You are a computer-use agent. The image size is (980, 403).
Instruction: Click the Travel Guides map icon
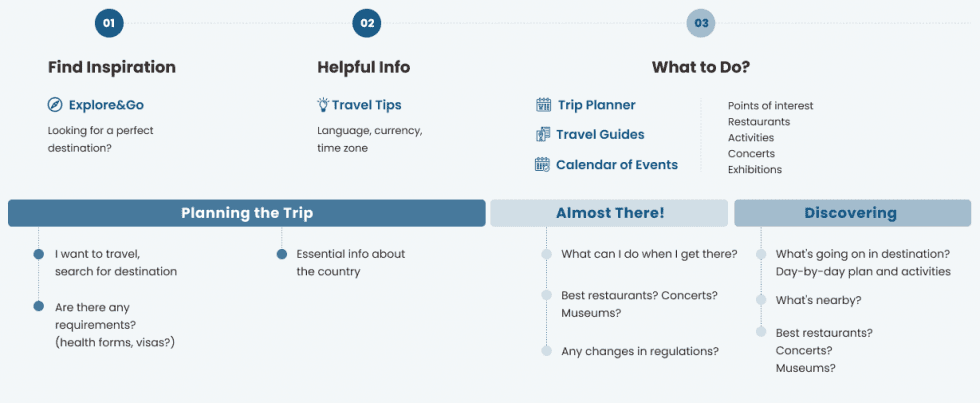tap(543, 134)
